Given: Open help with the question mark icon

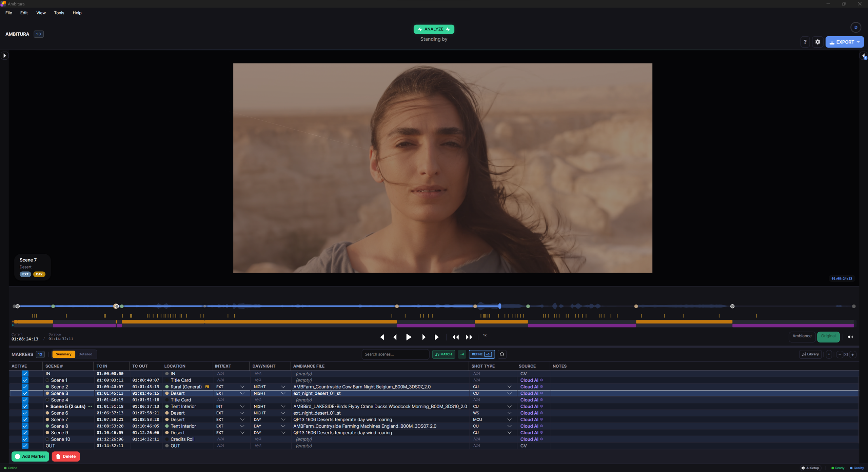Looking at the screenshot, I should [805, 42].
